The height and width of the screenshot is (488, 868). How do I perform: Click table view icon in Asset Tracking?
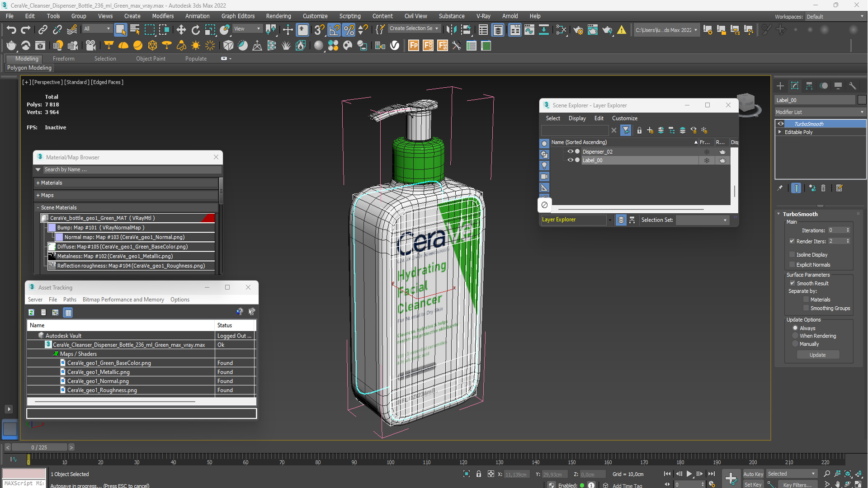pos(68,312)
